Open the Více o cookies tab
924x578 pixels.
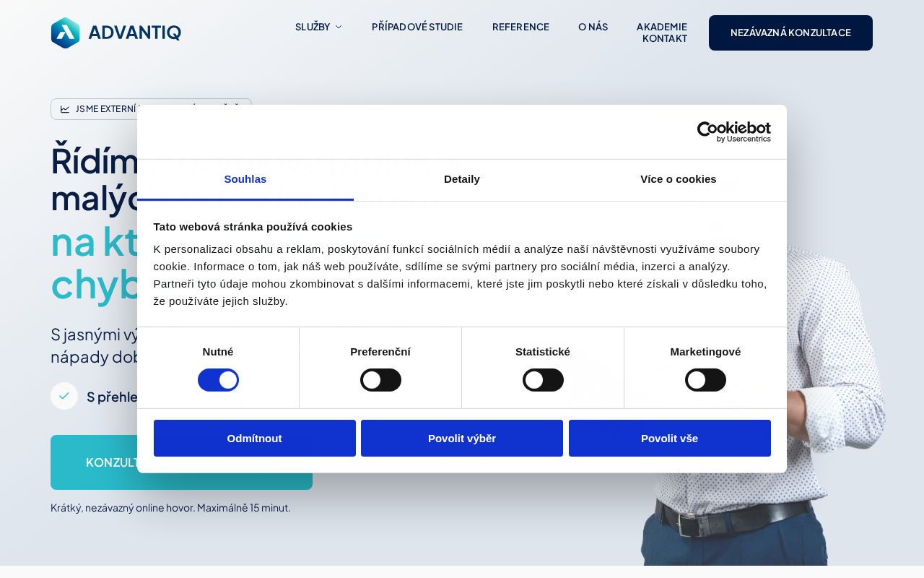click(679, 179)
